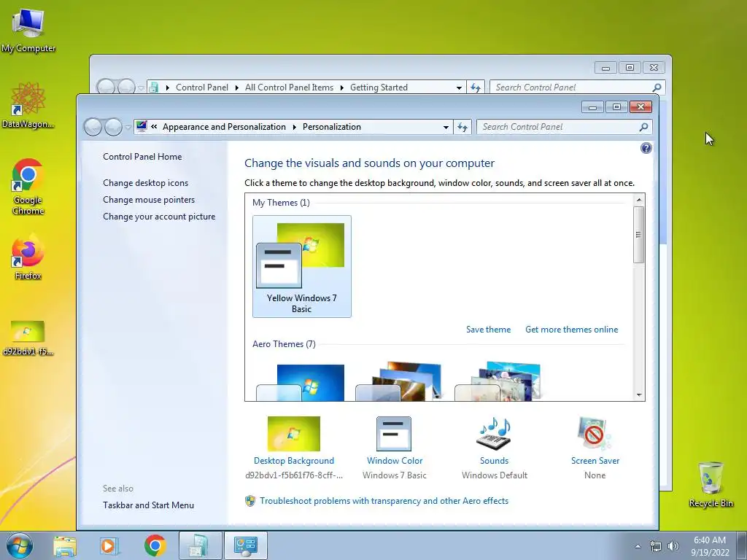Viewport: 747px width, 560px height.
Task: Open Change desktop icons link
Action: pyautogui.click(x=145, y=183)
